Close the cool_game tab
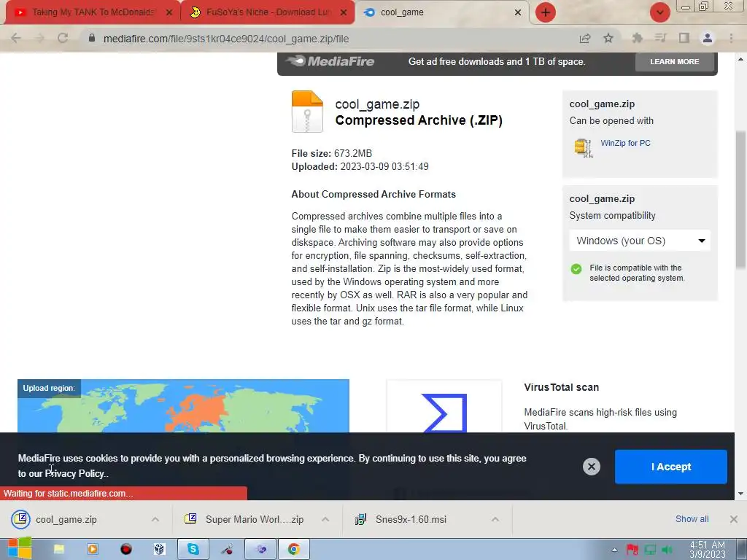Screen dimensions: 747x560 coord(518,12)
